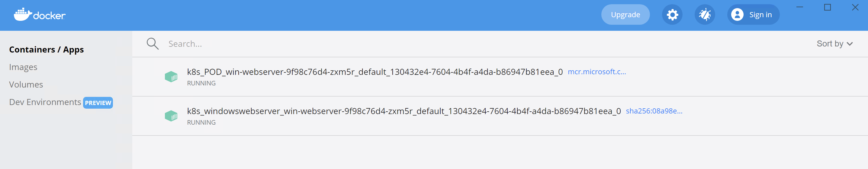
Task: Maximize the Docker Desktop window
Action: tap(827, 8)
